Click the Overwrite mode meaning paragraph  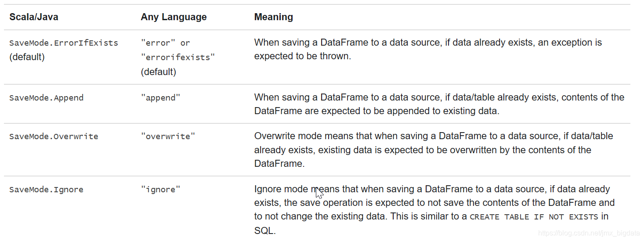[433, 150]
